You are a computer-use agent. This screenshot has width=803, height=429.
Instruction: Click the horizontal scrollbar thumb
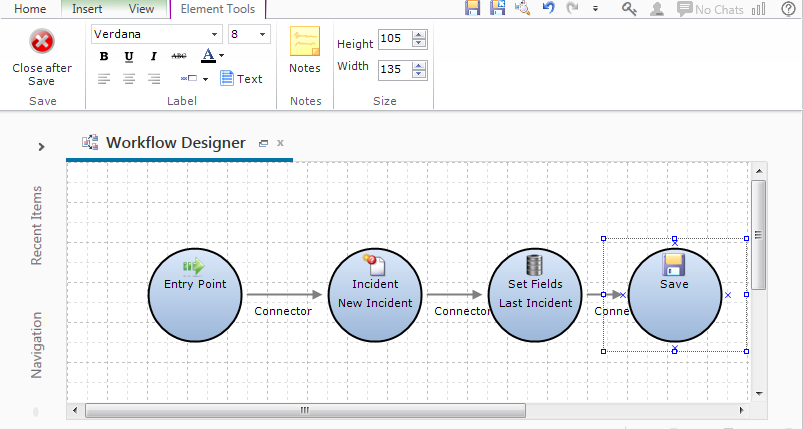(x=305, y=410)
